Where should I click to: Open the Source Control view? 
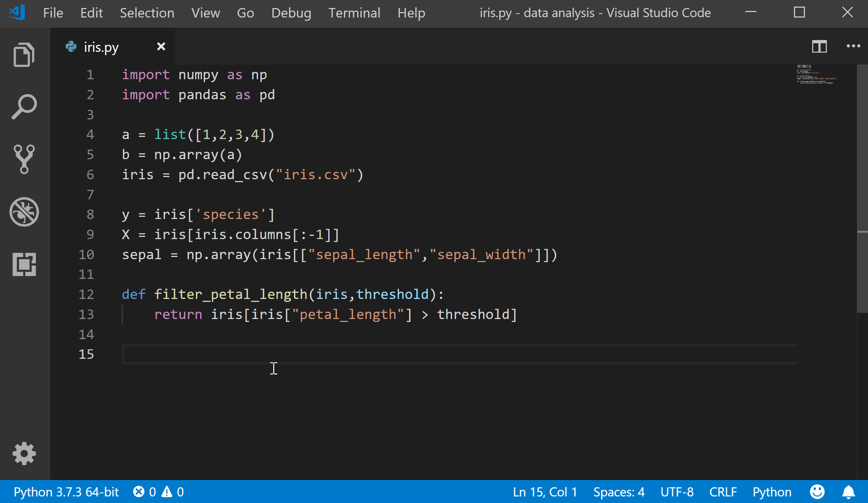[24, 159]
